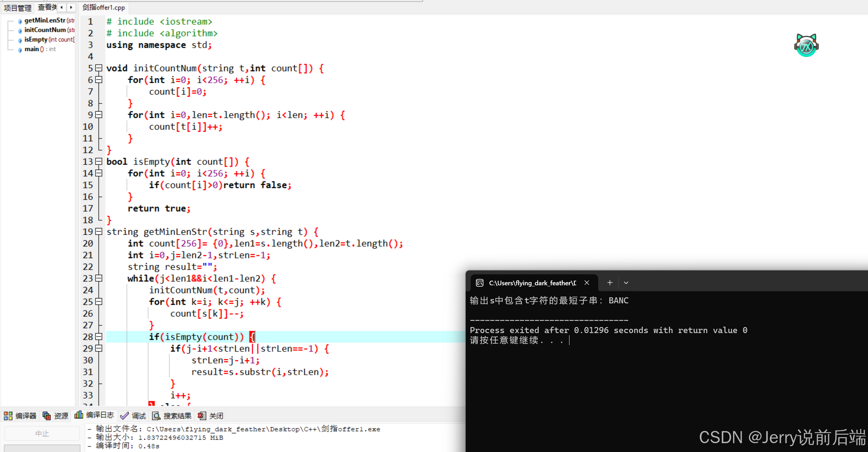Click the Close panel icon
The width and height of the screenshot is (868, 452).
tap(202, 416)
